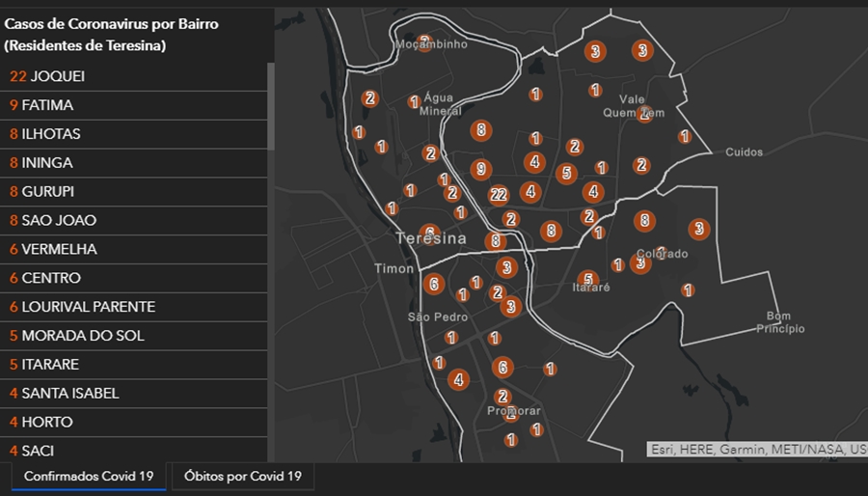Click the 6 marker behind the Teresina label
Image resolution: width=868 pixels, height=496 pixels.
429,234
